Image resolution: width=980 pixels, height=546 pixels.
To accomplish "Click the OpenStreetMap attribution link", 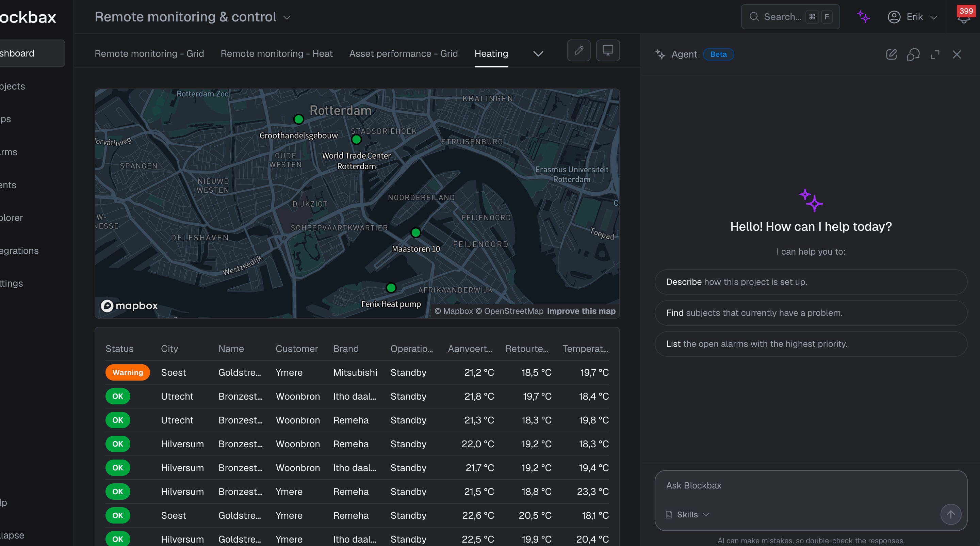I will (509, 311).
